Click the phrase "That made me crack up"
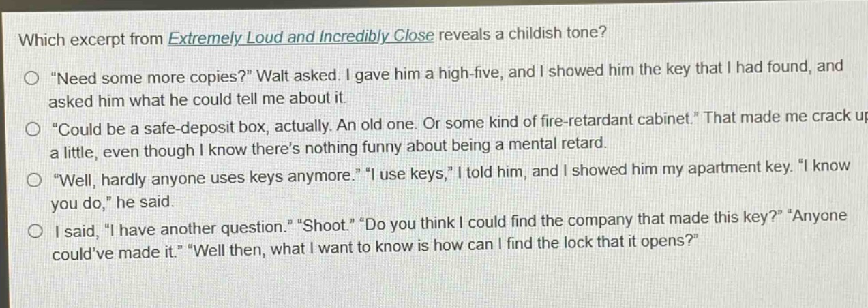Screen dimensions: 868x308 pyautogui.click(x=788, y=118)
